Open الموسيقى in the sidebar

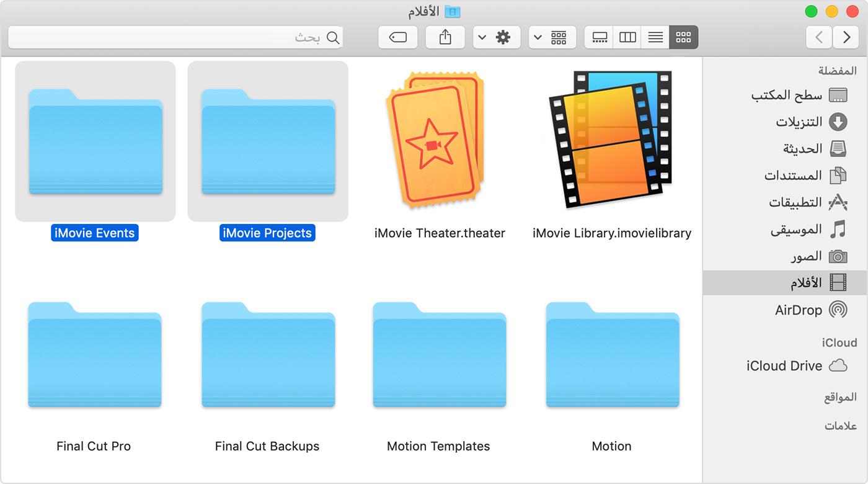click(x=785, y=230)
